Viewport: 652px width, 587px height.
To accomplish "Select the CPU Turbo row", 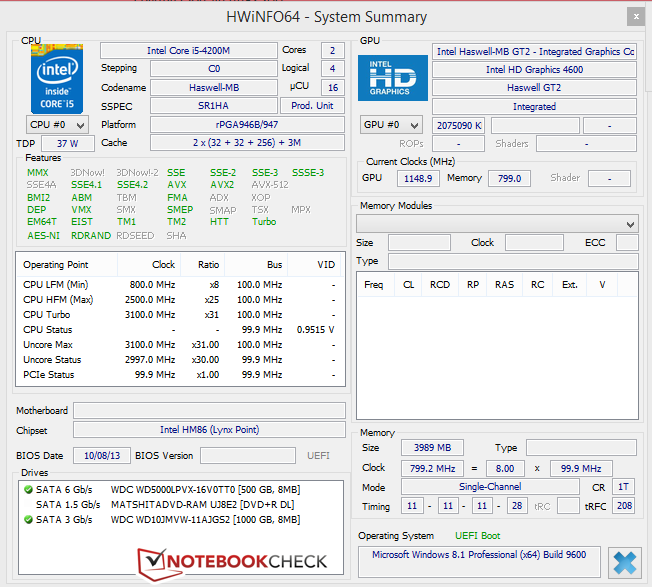I will (x=179, y=315).
